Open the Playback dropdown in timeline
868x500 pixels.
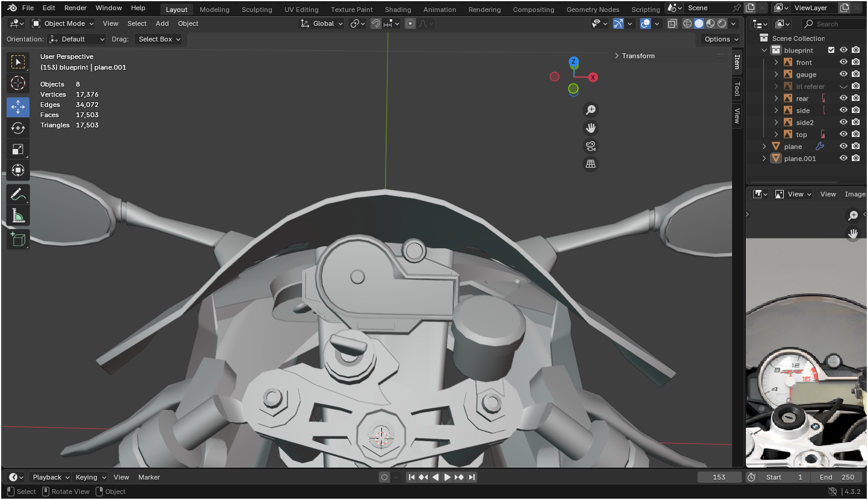tap(51, 477)
